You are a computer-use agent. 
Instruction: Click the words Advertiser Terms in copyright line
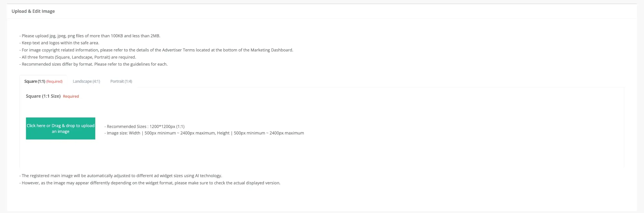point(178,50)
